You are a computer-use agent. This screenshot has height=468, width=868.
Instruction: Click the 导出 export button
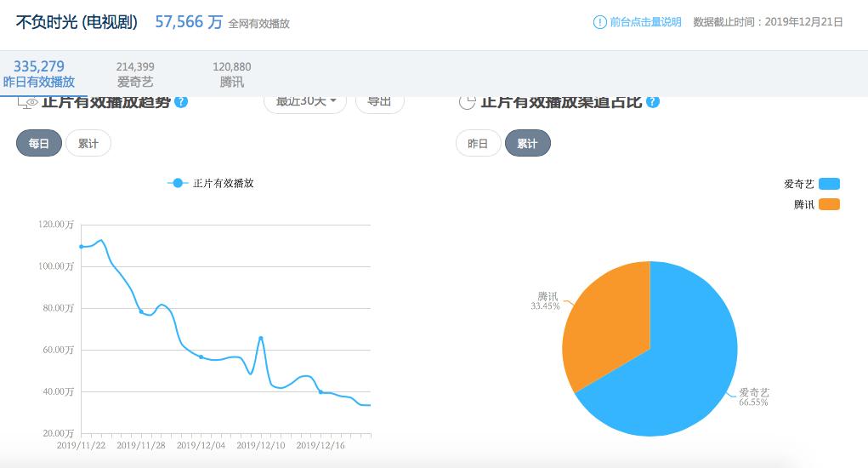coord(380,102)
